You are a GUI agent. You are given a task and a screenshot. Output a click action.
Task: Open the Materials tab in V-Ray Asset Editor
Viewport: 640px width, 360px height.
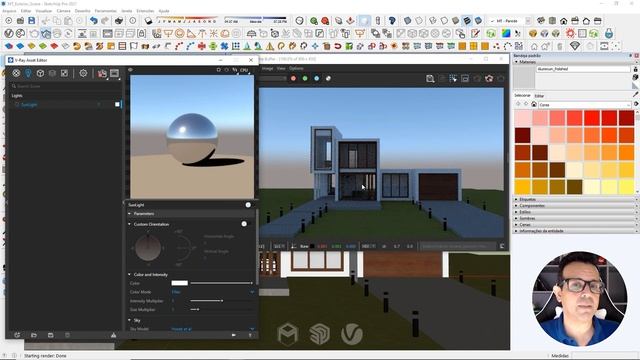pyautogui.click(x=16, y=73)
